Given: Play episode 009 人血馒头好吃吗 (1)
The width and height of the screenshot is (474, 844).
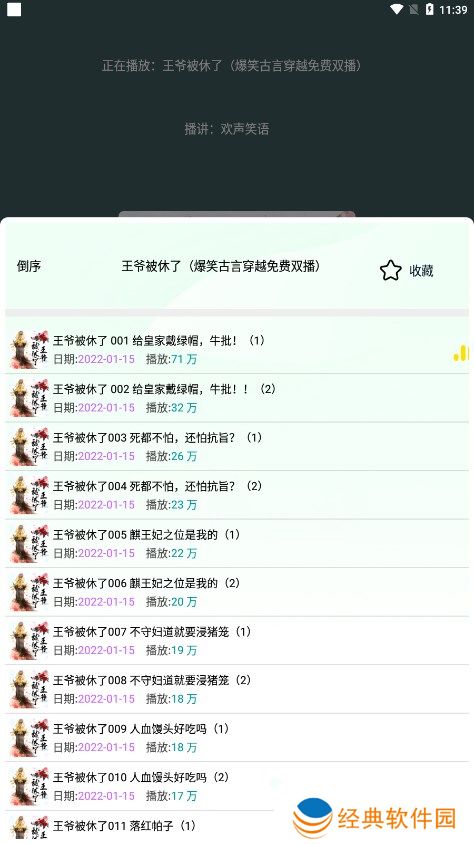Looking at the screenshot, I should 237,737.
